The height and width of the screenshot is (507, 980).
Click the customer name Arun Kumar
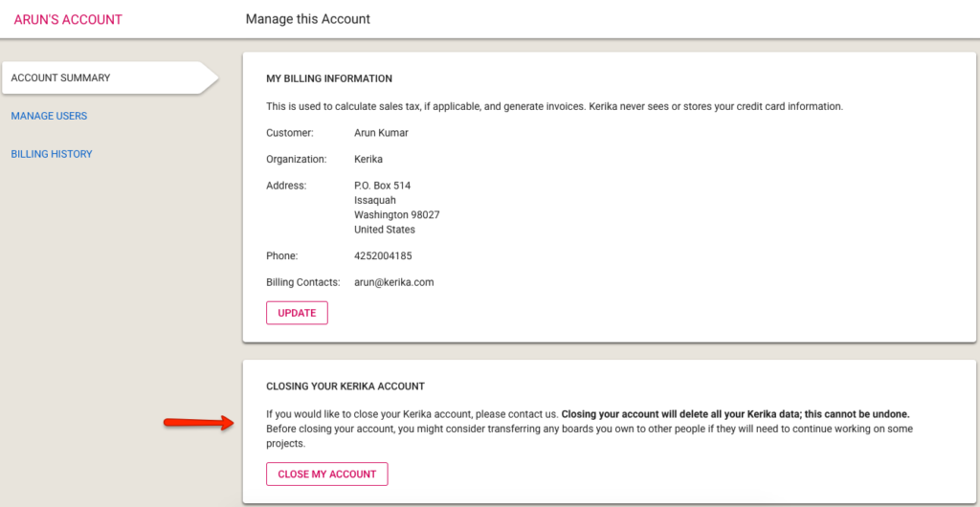381,133
